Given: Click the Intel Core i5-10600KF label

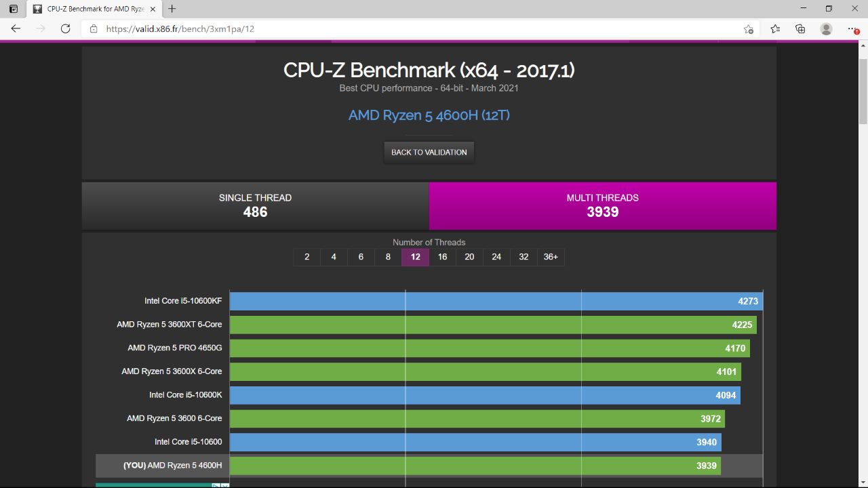Looking at the screenshot, I should pyautogui.click(x=183, y=301).
